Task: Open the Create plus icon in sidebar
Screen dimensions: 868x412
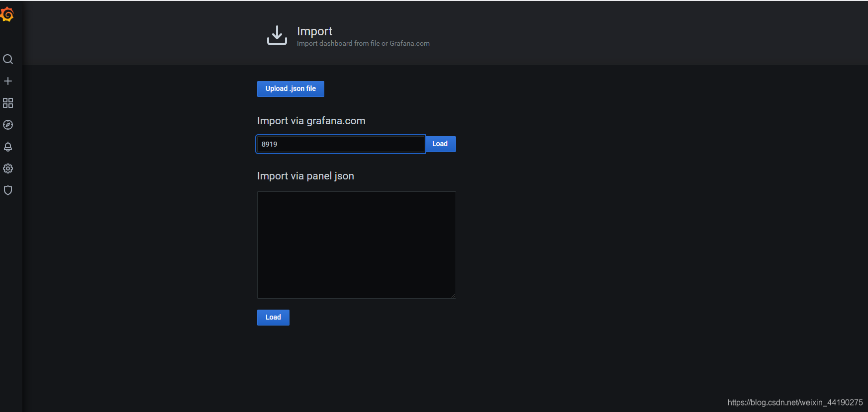Action: click(x=8, y=81)
